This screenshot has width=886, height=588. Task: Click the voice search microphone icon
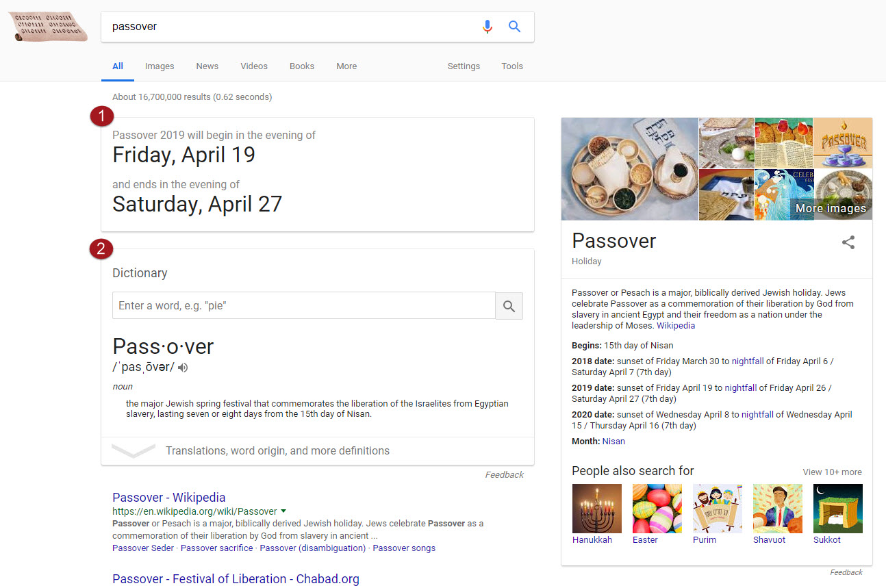click(487, 27)
